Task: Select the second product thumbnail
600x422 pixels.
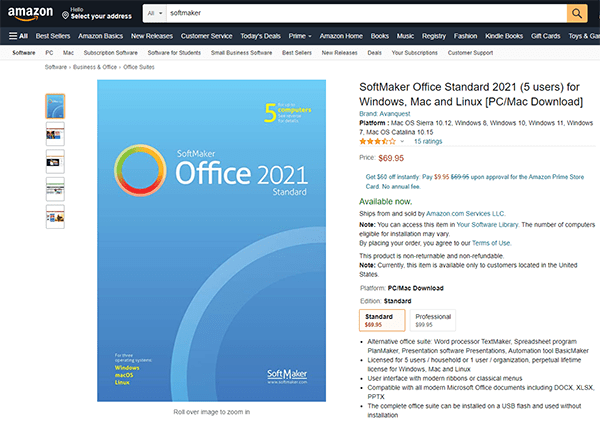Action: click(55, 134)
